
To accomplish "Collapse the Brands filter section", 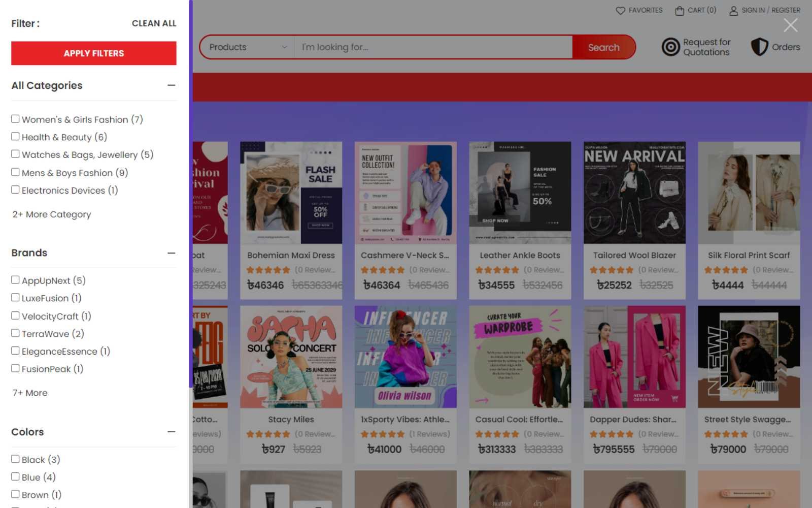I will pos(172,253).
